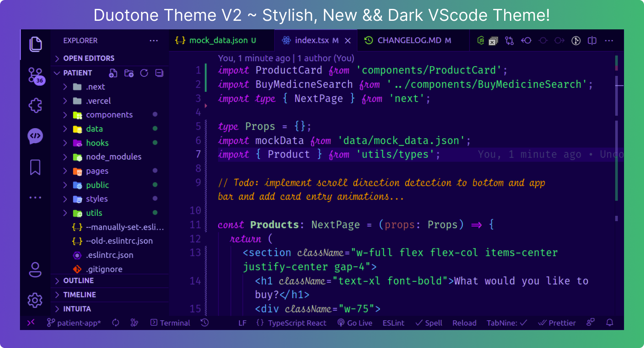
Task: Toggle Spell checker in status bar
Action: click(429, 323)
